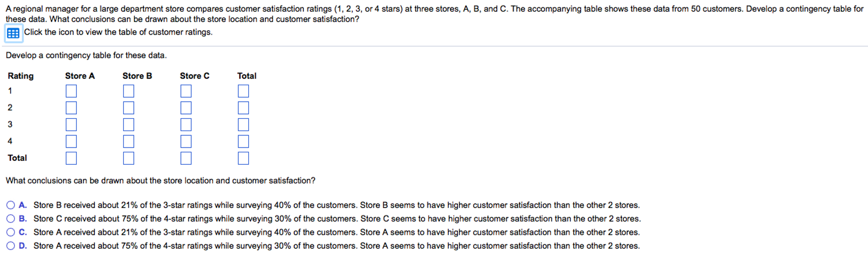Click the Store A box for rating 4
The width and height of the screenshot is (868, 268).
point(71,141)
